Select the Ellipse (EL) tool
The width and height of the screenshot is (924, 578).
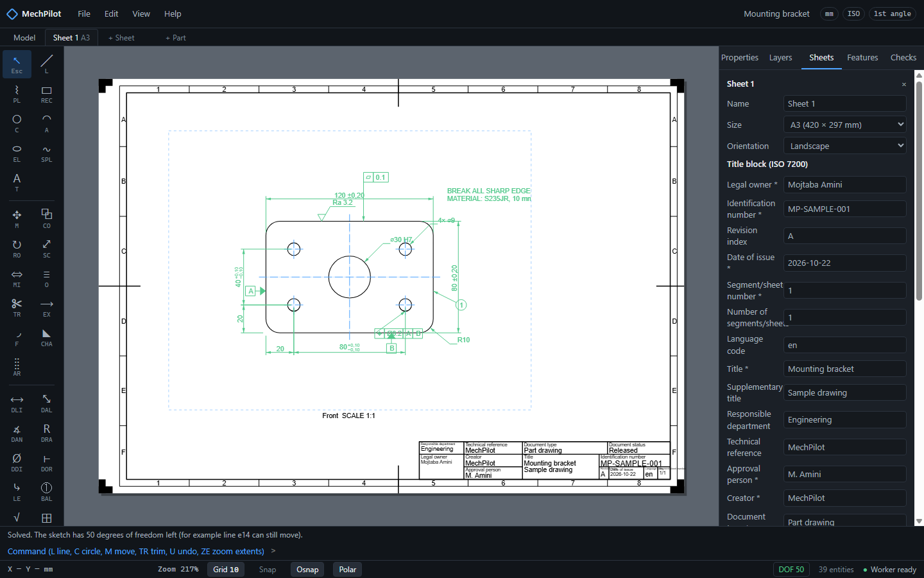17,153
